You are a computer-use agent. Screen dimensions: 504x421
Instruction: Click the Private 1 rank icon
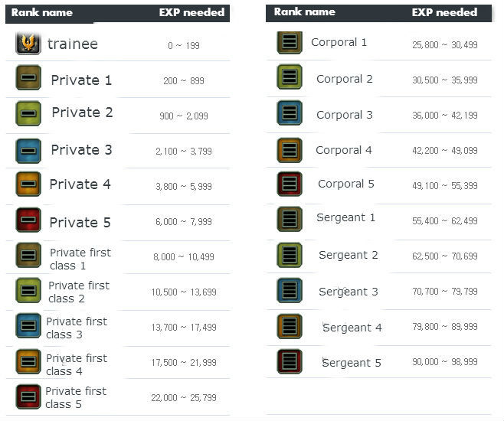[x=28, y=78]
